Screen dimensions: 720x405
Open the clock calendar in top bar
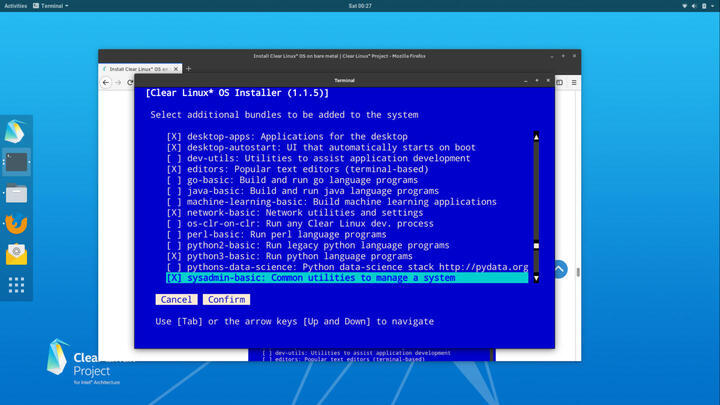(360, 6)
